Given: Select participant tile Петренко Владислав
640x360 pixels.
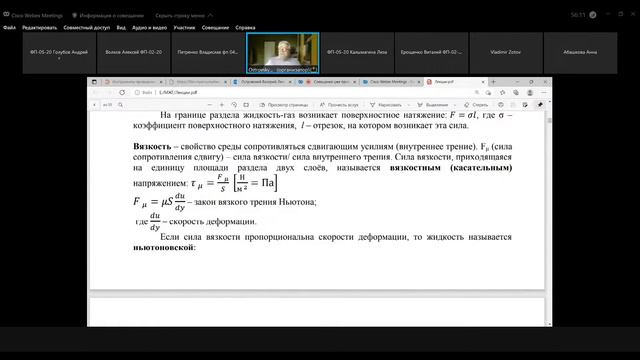Looking at the screenshot, I should 208,53.
